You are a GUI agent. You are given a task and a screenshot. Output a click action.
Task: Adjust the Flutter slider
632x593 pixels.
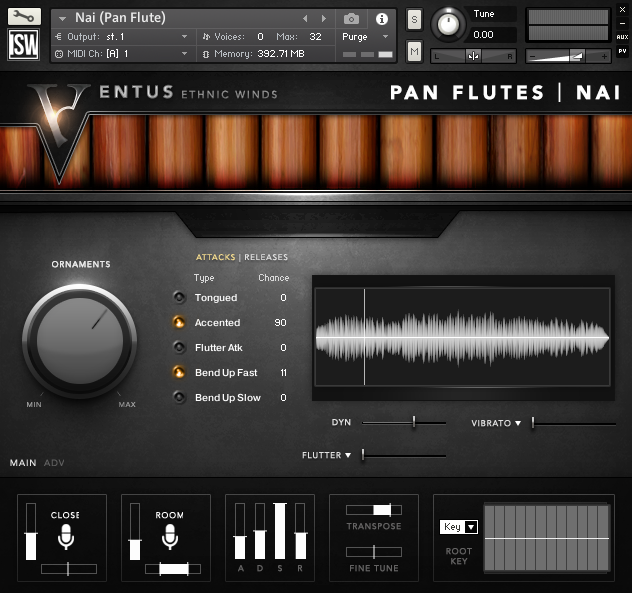point(404,455)
